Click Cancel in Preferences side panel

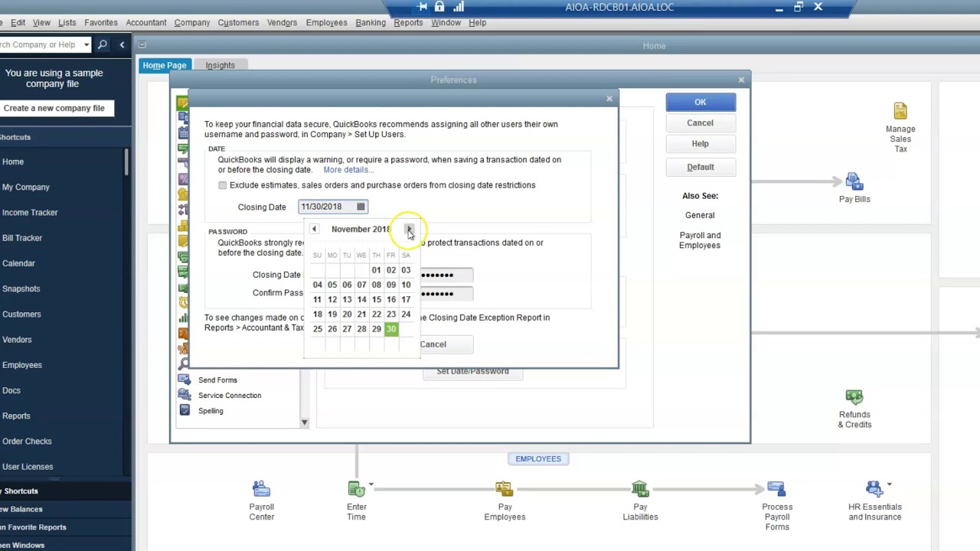[701, 122]
